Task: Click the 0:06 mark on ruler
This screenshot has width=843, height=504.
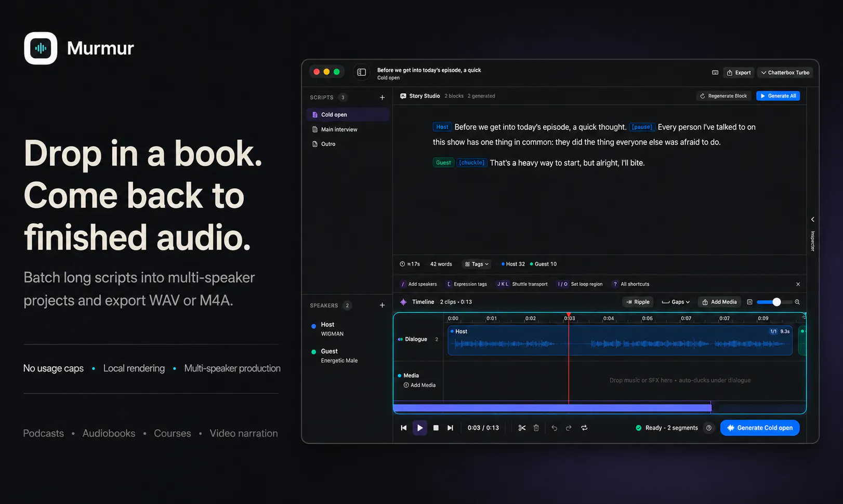Action: pyautogui.click(x=647, y=319)
